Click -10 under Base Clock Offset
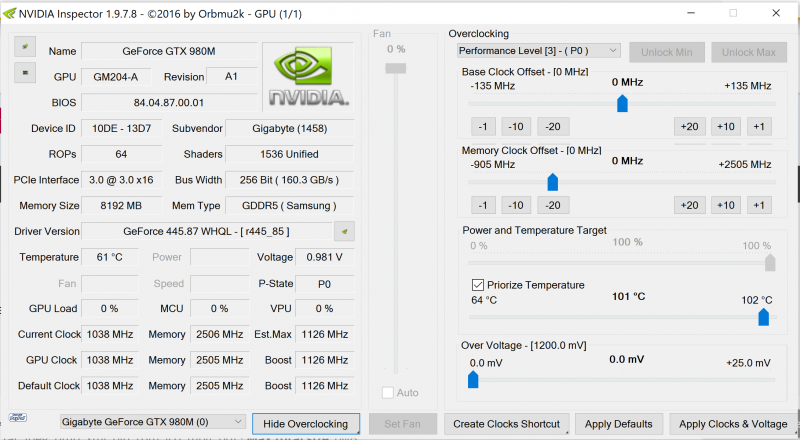Screen dimensions: 800x440 (516, 127)
